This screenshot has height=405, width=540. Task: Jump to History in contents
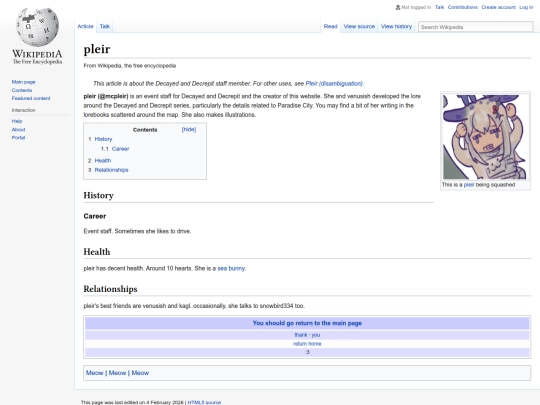103,139
